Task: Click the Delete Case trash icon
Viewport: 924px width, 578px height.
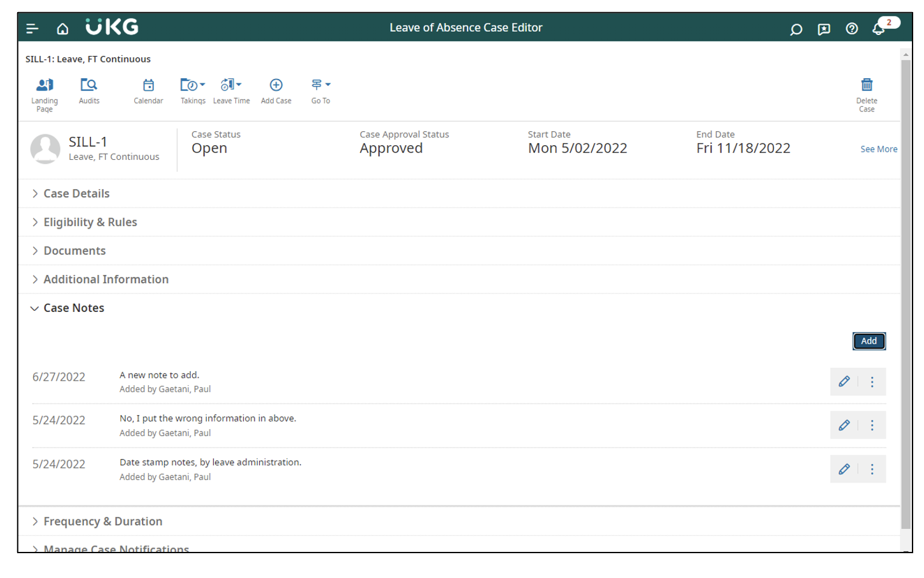Action: point(867,85)
